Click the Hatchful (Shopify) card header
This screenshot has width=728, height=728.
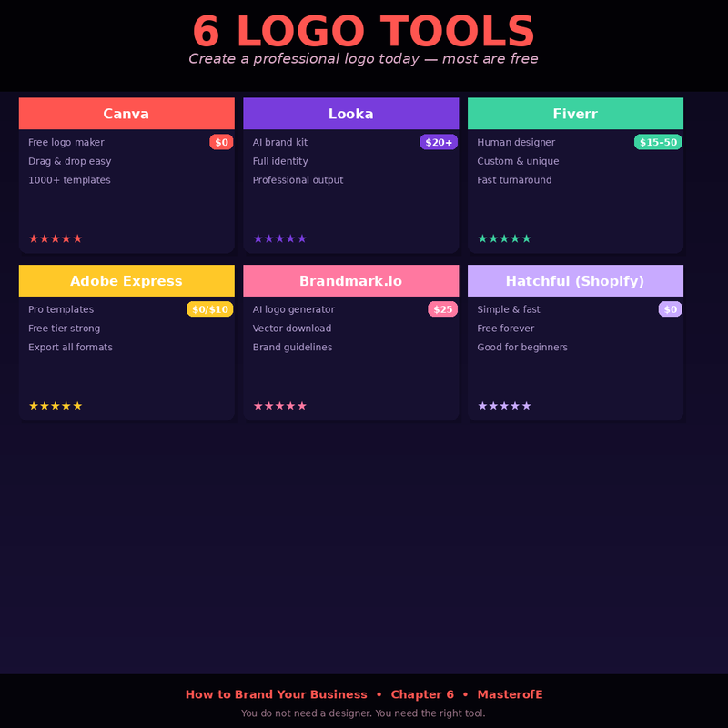tap(575, 280)
